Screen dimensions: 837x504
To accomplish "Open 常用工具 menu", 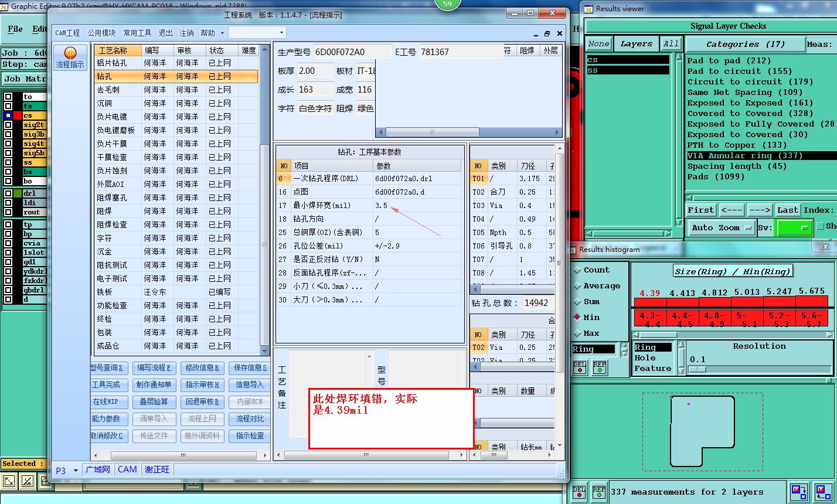I will [137, 33].
